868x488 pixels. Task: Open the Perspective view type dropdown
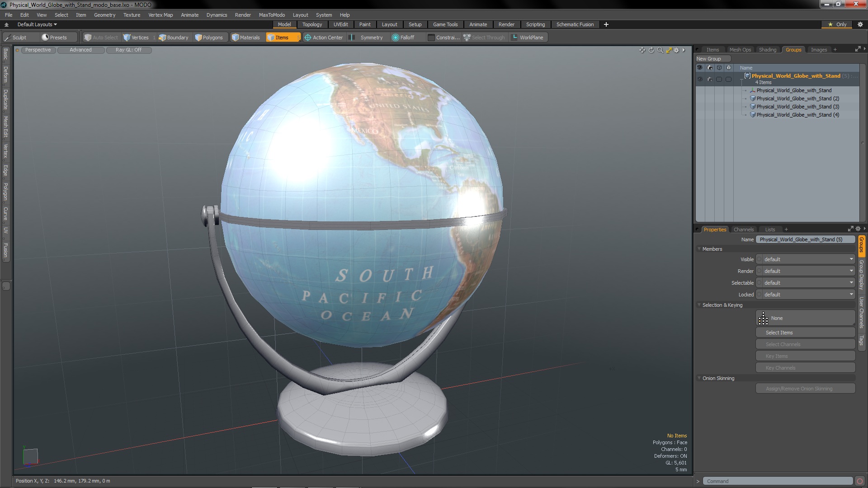[38, 50]
